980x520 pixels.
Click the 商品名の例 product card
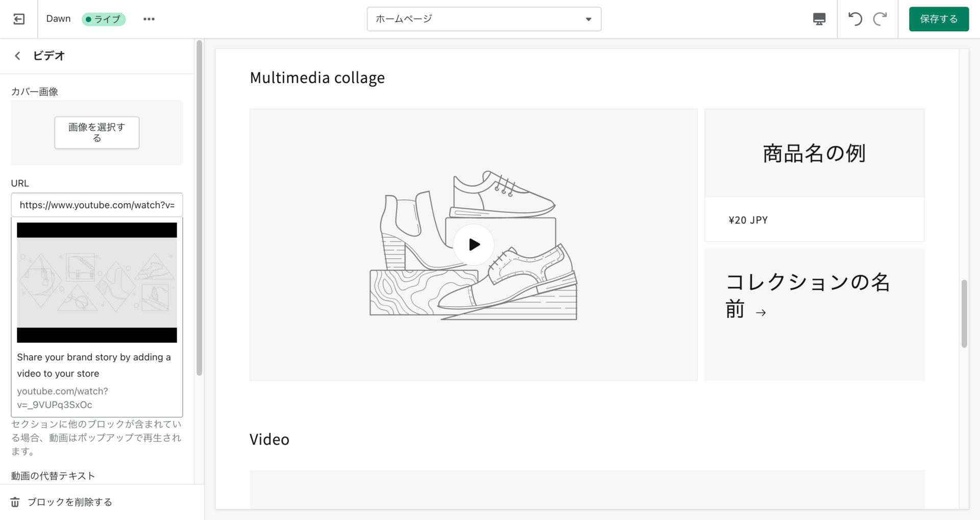pos(814,175)
